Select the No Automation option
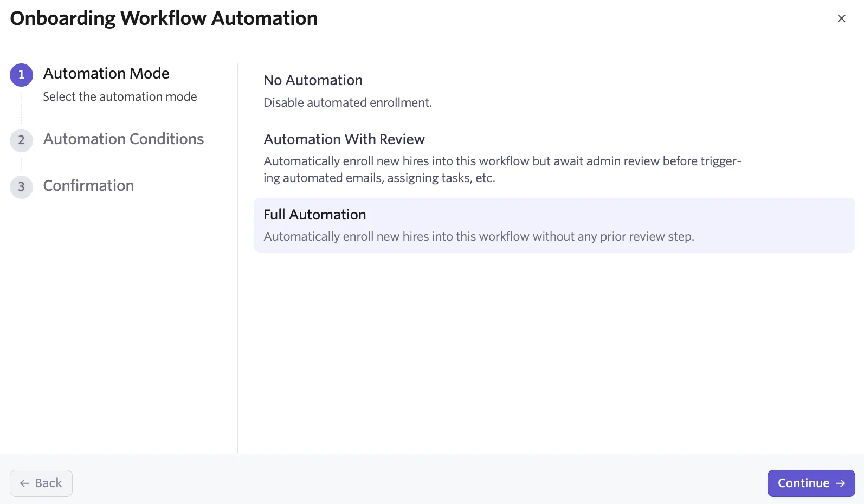 (x=554, y=91)
